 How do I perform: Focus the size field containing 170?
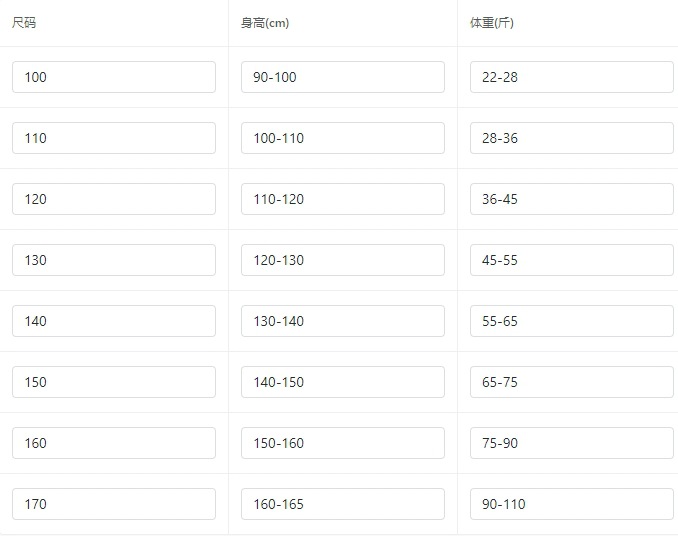(114, 504)
